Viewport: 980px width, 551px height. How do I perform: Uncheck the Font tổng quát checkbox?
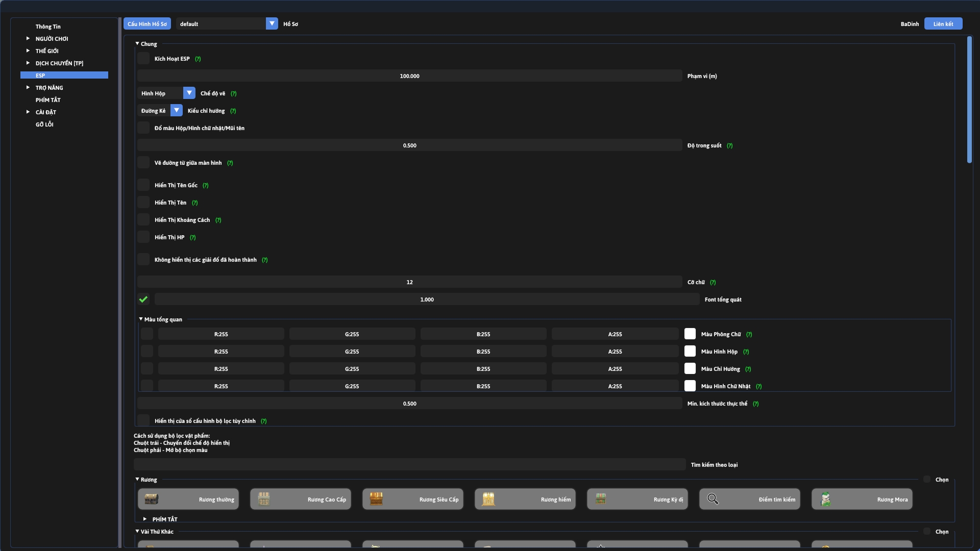coord(143,299)
